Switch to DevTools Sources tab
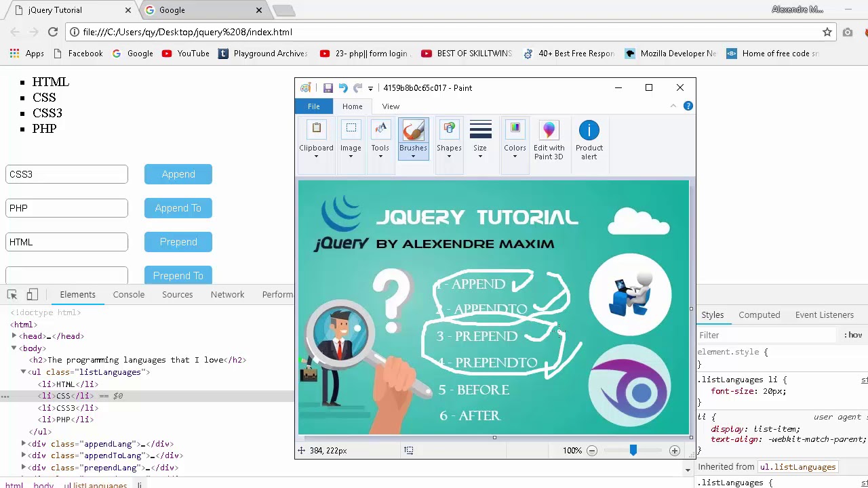The width and height of the screenshot is (868, 488). pos(178,295)
